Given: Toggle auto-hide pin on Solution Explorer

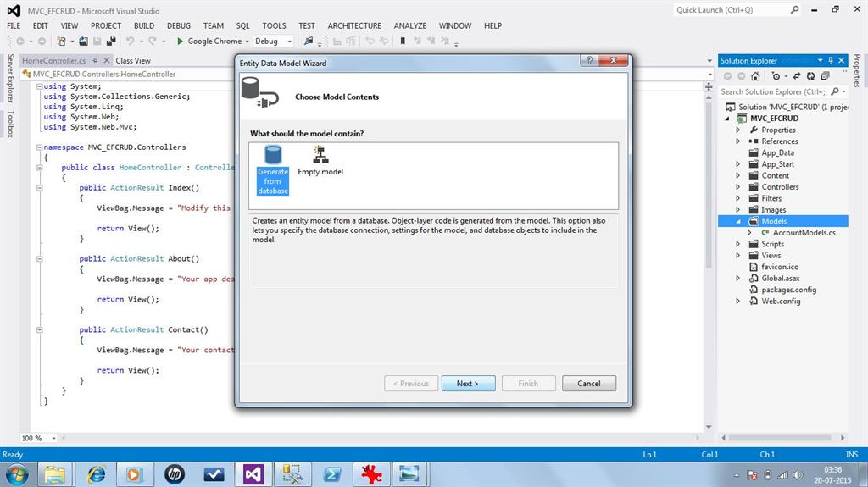Looking at the screenshot, I should point(831,60).
